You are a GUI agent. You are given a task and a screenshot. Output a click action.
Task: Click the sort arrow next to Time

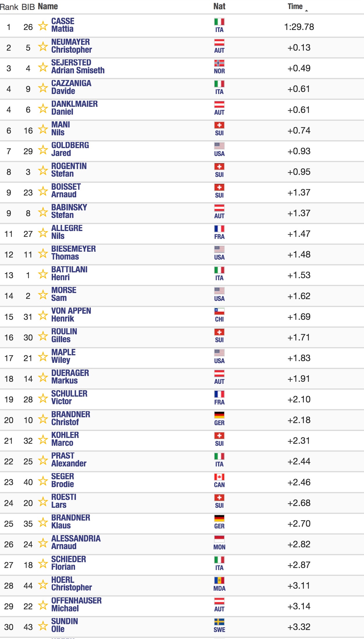[x=306, y=10]
